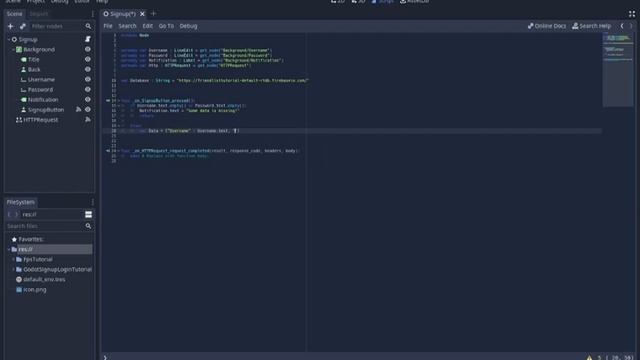Instance a child scene via link icon
The width and height of the screenshot is (640, 360).
(x=23, y=26)
